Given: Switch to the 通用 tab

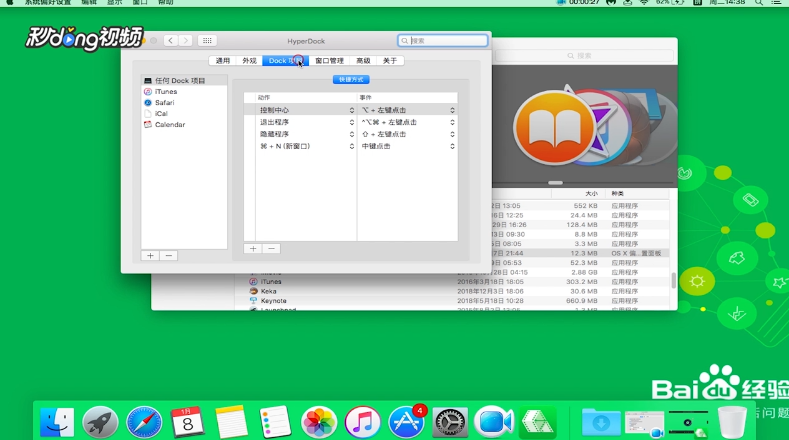Looking at the screenshot, I should tap(222, 60).
